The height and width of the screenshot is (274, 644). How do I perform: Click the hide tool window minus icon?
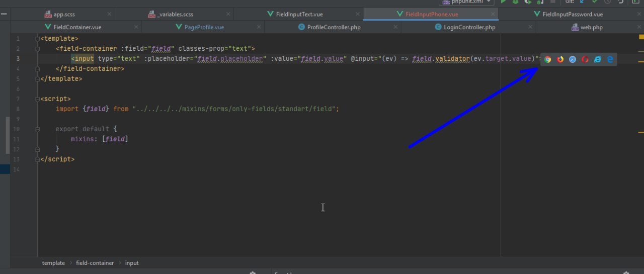(x=4, y=14)
